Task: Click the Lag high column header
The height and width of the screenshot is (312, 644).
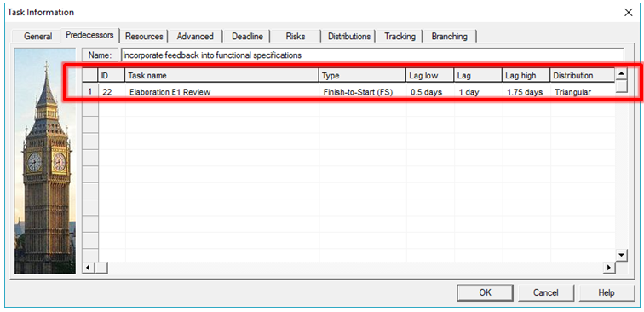Action: pyautogui.click(x=526, y=76)
